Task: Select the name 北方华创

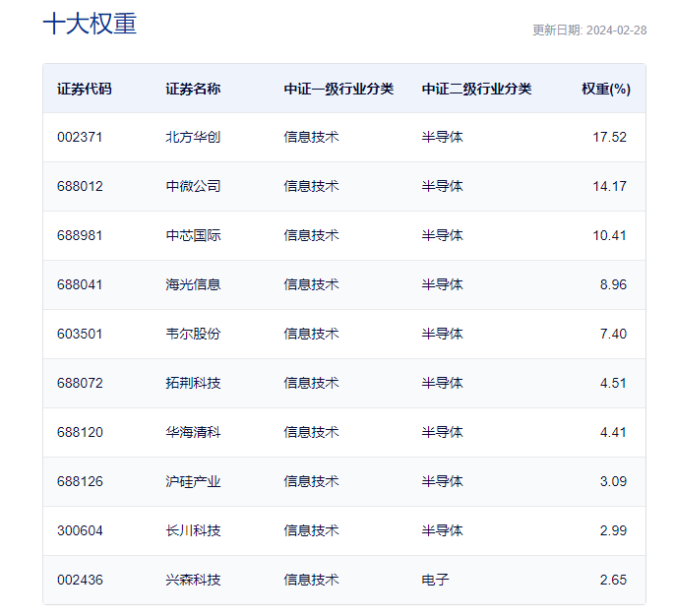Action: click(x=193, y=137)
